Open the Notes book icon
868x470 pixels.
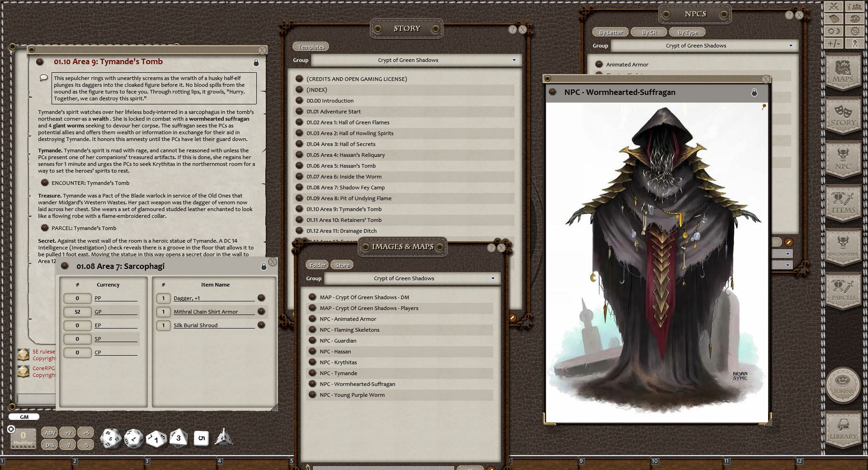pyautogui.click(x=834, y=19)
